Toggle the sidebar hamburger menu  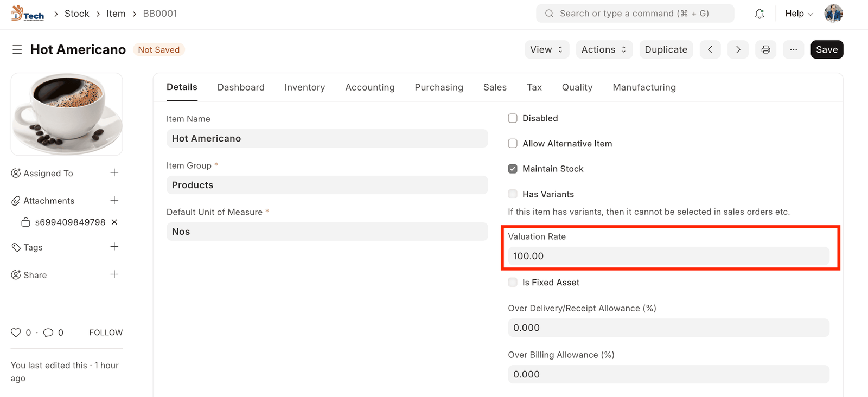17,49
